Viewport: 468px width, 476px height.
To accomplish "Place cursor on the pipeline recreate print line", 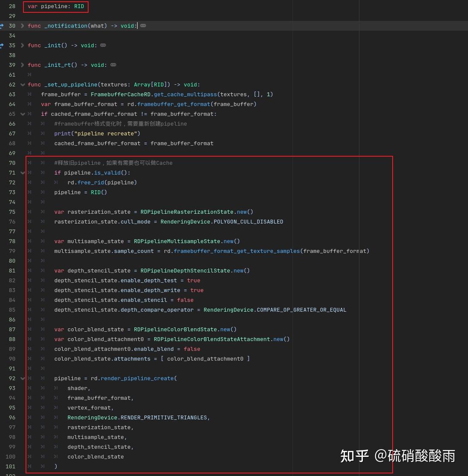I will pos(97,133).
